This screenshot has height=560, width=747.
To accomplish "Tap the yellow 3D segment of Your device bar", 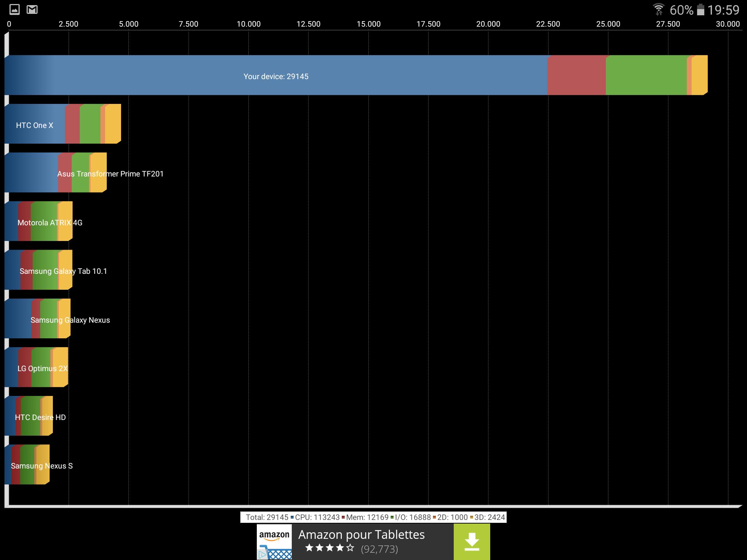I will click(699, 75).
